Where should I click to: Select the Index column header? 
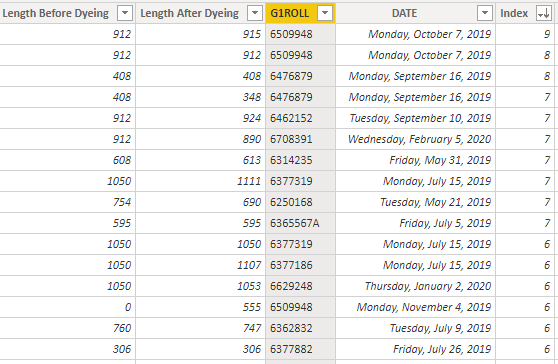tap(525, 14)
